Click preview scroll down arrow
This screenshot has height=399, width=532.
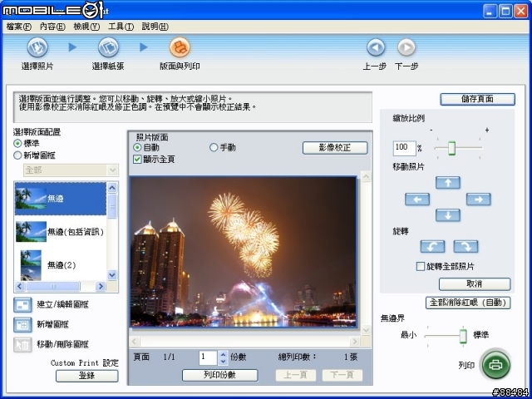pos(366,330)
